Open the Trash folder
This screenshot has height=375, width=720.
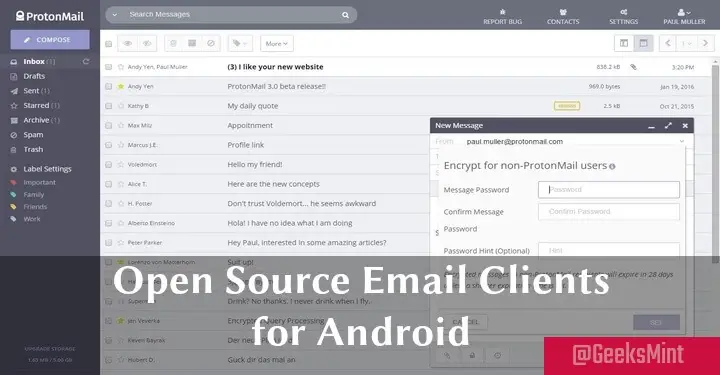pos(33,150)
